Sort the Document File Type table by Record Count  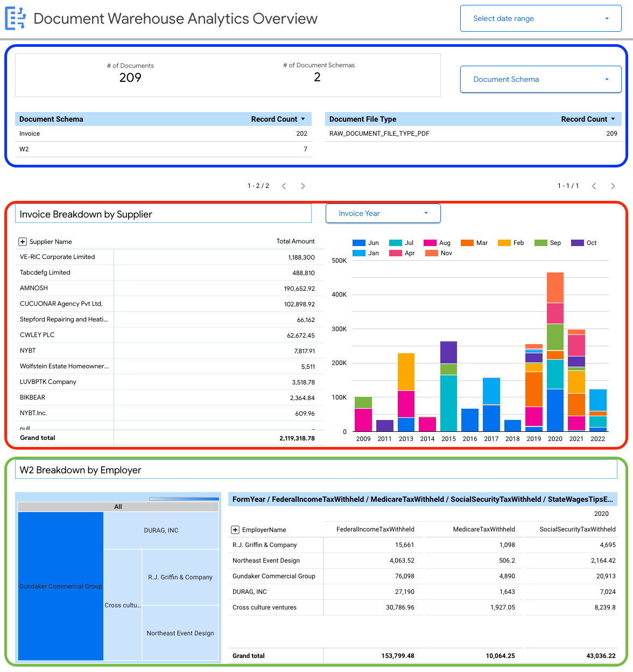(588, 119)
